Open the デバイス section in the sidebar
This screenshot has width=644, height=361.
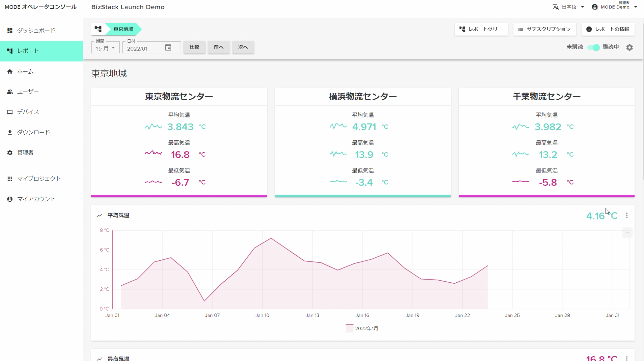(x=10, y=112)
